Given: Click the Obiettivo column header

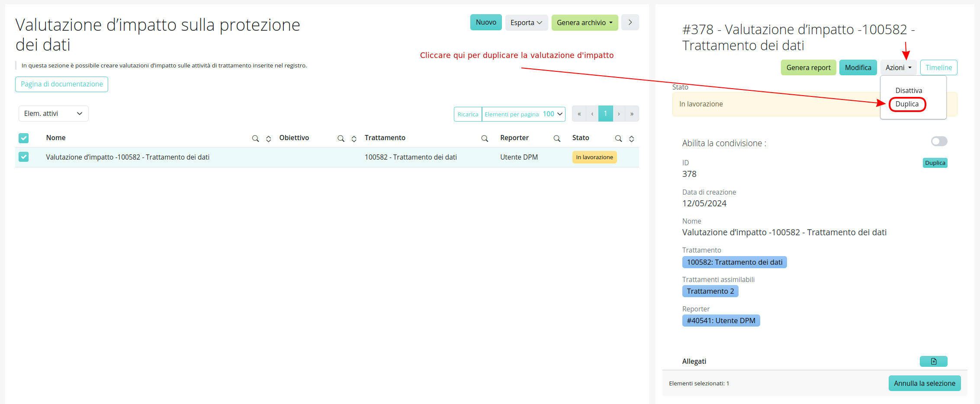Looking at the screenshot, I should pos(294,138).
